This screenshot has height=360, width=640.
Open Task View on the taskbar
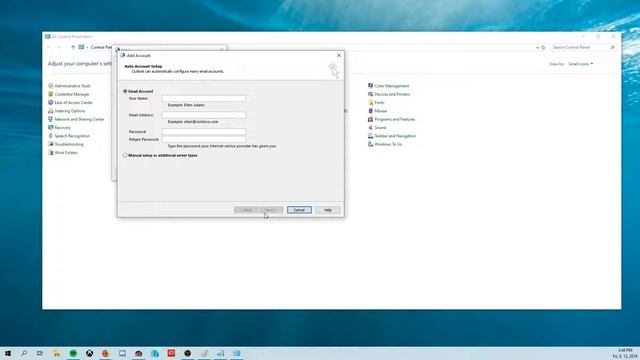click(x=40, y=353)
